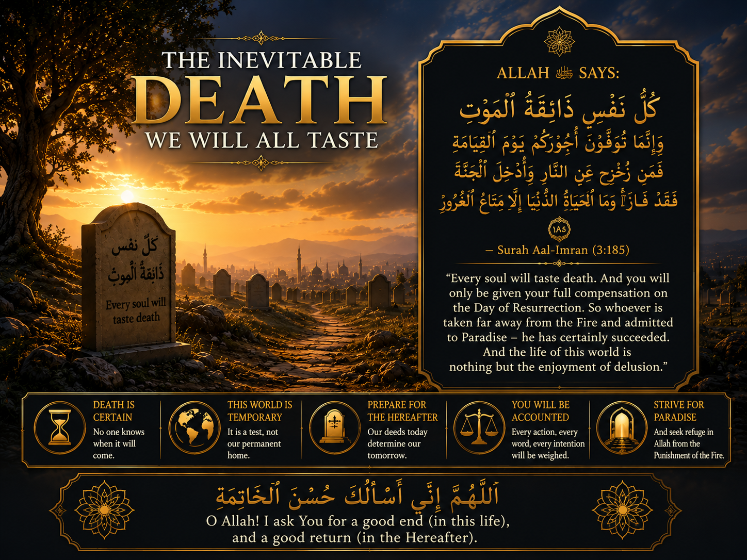Select the Arabic line starting 'وَإِنَّمَا تُوَفَّوْنَ'

558,143
